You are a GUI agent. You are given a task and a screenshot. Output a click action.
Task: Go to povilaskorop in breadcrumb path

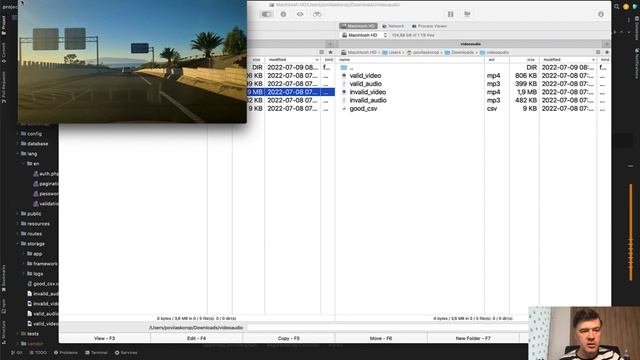423,52
